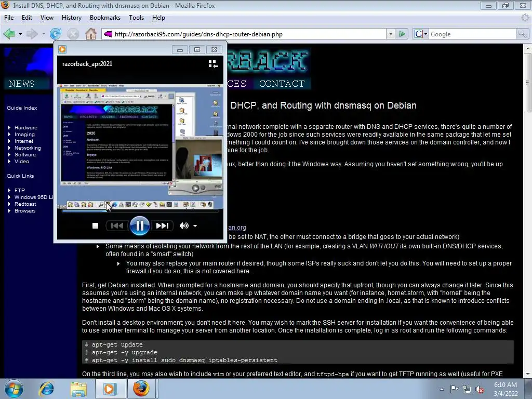Viewport: 532px width, 399px height.
Task: Open the Edit menu
Action: point(27,18)
